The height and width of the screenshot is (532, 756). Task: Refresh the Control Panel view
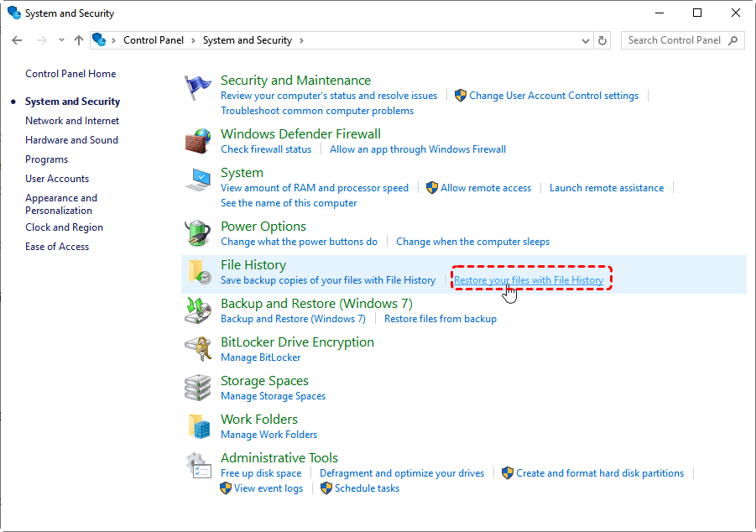pos(602,40)
